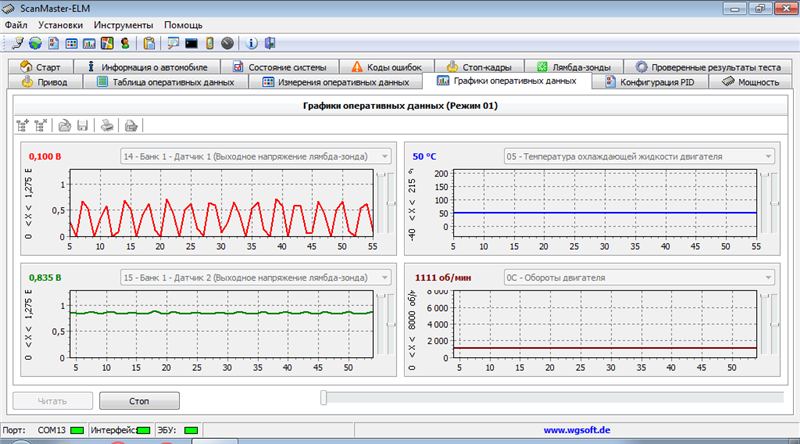Click the exit door toolbar icon
800x444 pixels.
pos(270,43)
